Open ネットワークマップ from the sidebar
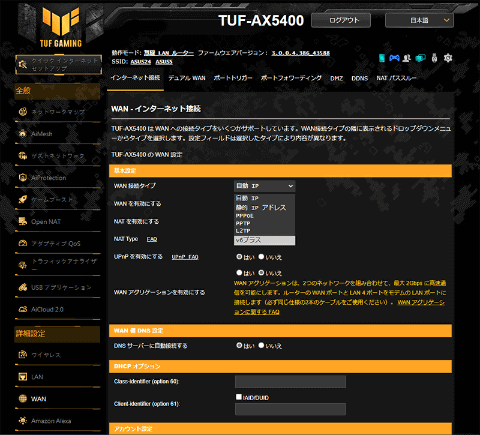Viewport: 480px width, 435px height. [58, 112]
